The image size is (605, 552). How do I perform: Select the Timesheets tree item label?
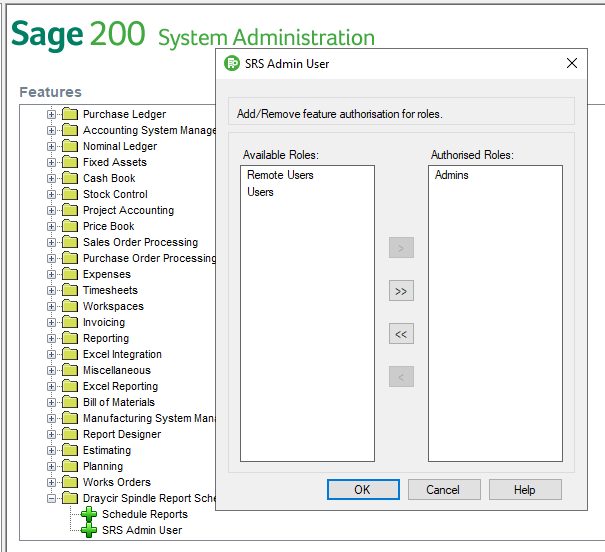coord(110,290)
